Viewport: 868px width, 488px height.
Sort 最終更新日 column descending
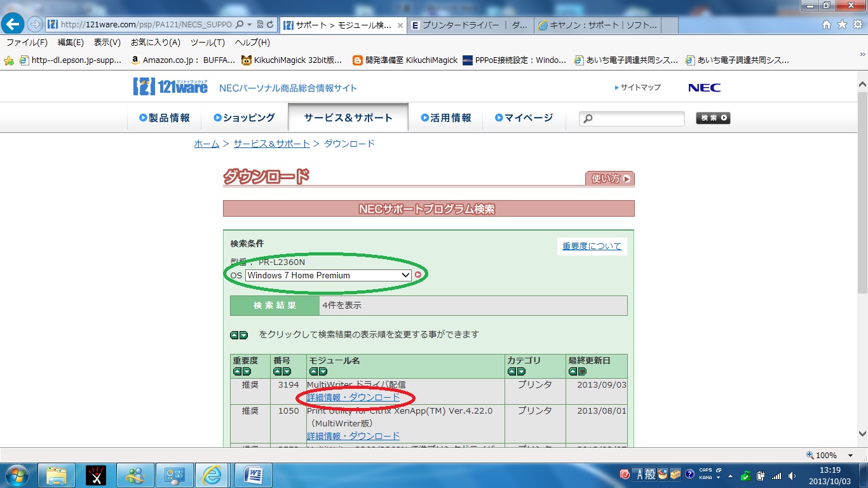582,372
